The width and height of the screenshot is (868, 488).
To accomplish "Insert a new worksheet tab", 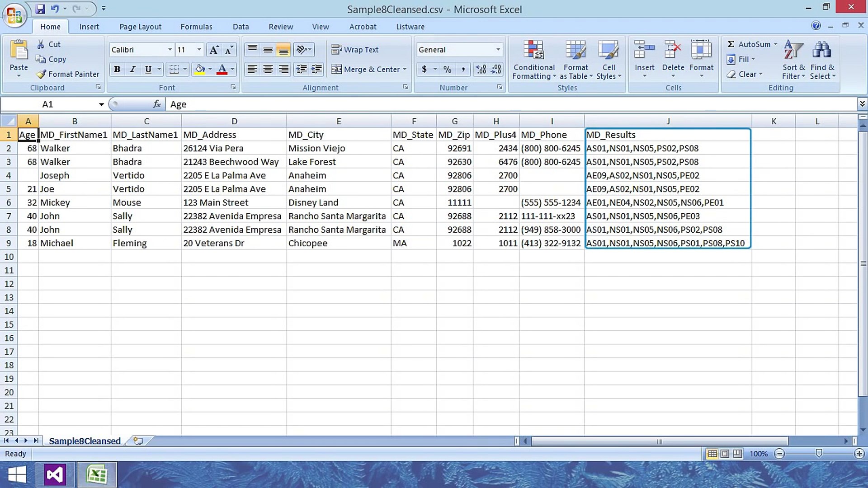I will pos(138,441).
